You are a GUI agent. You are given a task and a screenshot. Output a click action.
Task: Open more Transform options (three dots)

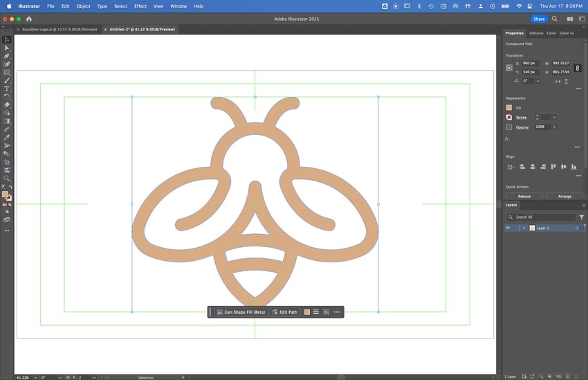(x=578, y=89)
